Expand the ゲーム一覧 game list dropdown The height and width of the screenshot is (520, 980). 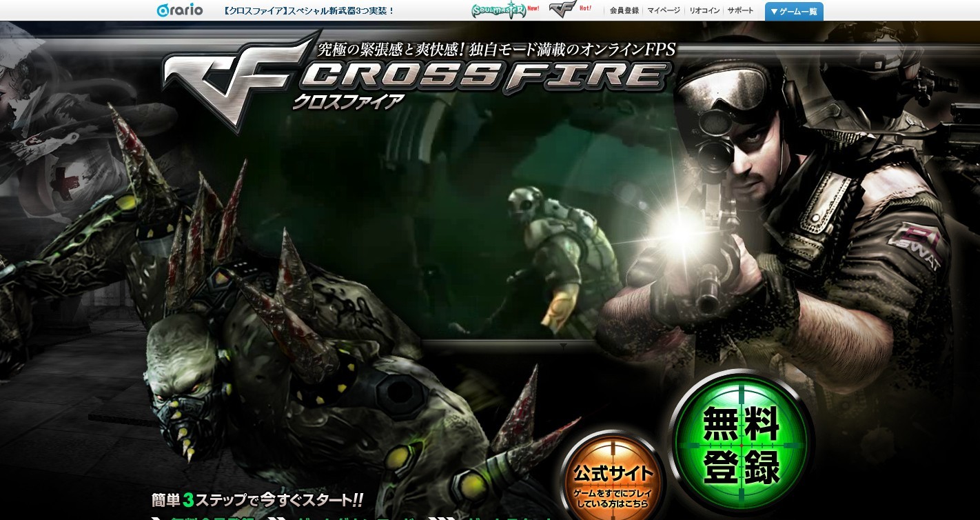pos(794,11)
